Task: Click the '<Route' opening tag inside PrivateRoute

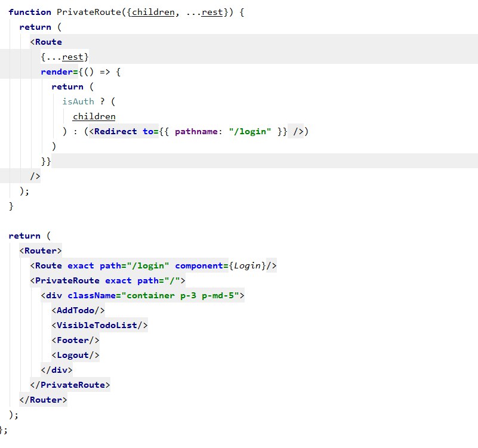Action: pos(46,42)
